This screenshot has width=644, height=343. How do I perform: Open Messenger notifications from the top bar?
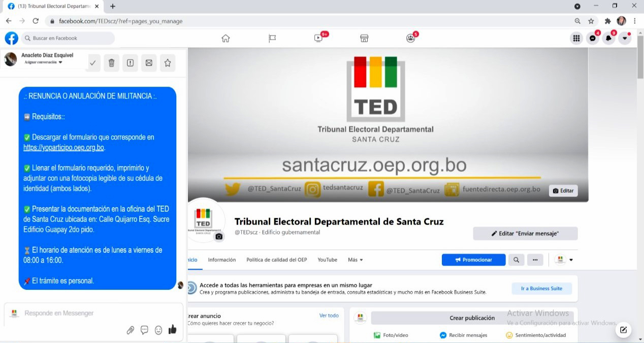[x=592, y=38]
